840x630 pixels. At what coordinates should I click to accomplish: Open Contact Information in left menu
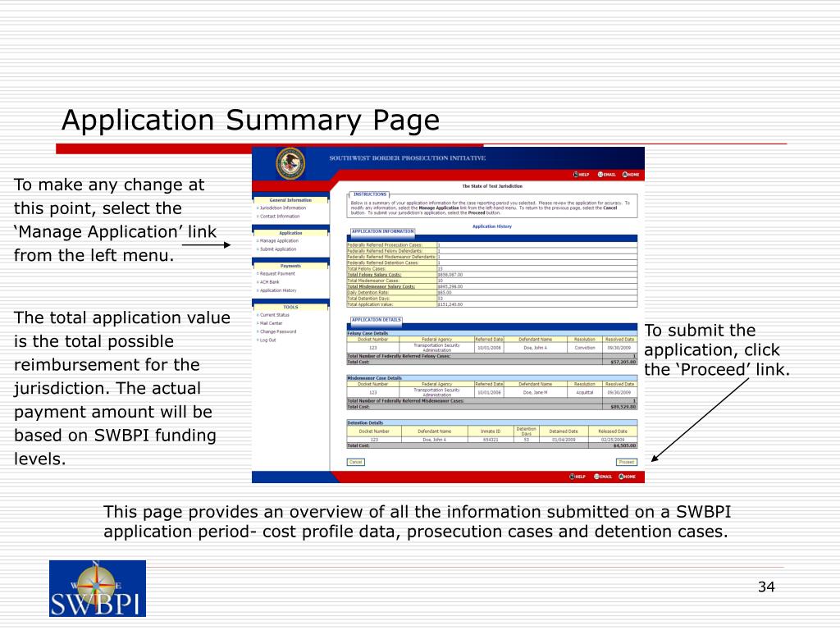pyautogui.click(x=280, y=217)
